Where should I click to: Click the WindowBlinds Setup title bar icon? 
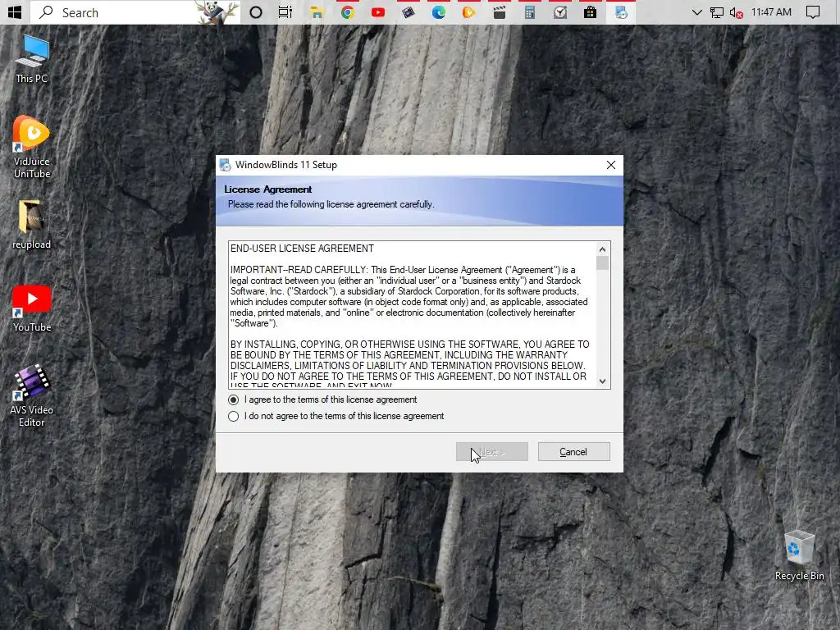[x=225, y=165]
